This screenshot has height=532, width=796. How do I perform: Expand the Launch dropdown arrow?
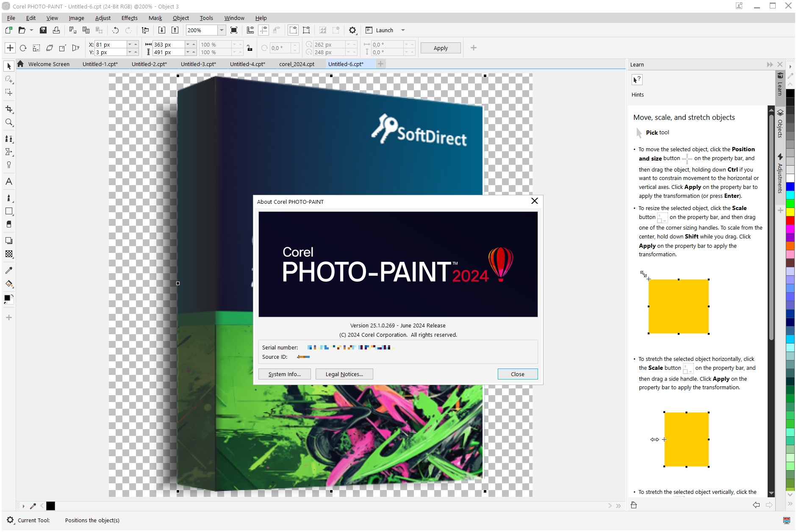click(x=403, y=30)
